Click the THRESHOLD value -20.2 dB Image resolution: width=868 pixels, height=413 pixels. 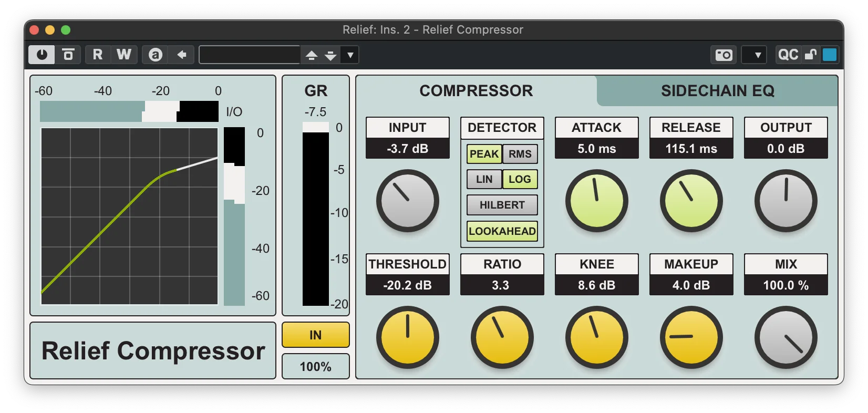408,285
